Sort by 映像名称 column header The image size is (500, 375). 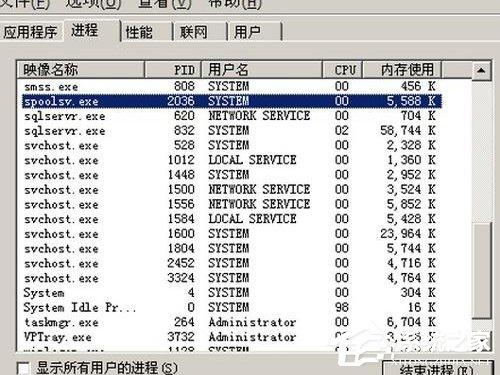point(80,70)
